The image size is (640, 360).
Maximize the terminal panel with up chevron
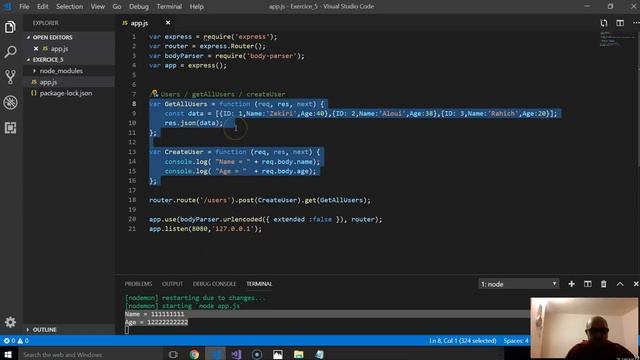click(620, 284)
